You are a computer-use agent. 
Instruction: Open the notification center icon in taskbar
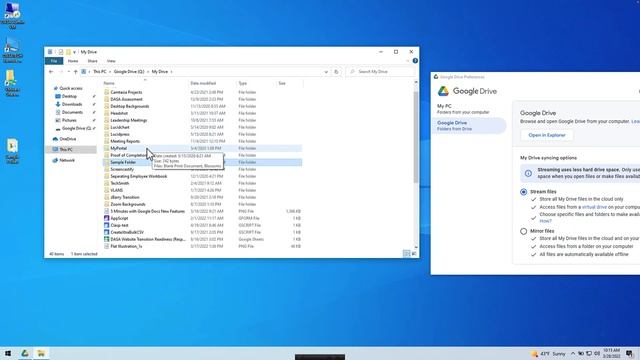630,353
